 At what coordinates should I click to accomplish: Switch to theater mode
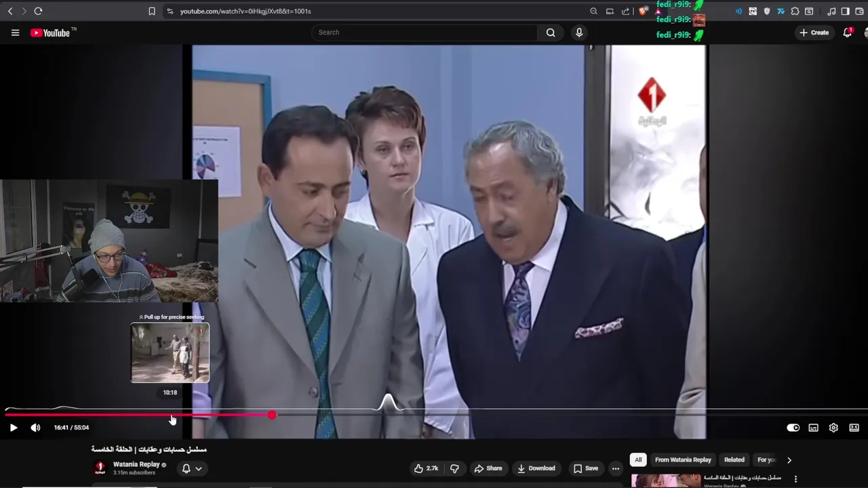click(x=854, y=428)
